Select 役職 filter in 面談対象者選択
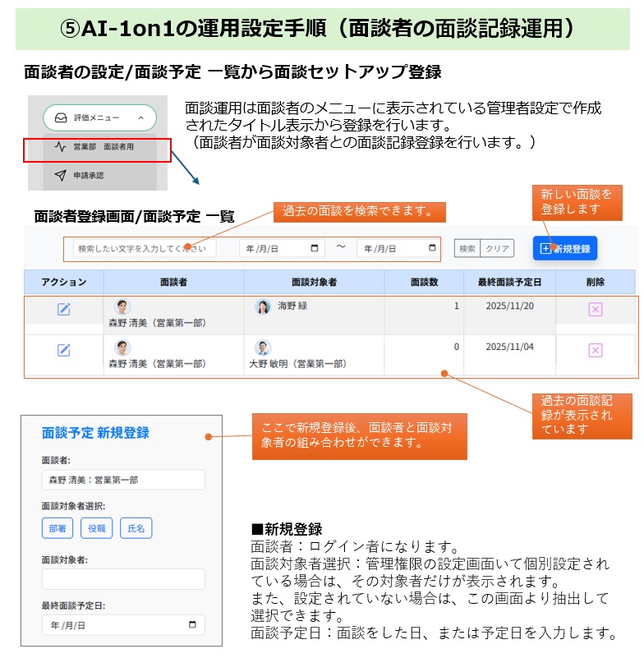This screenshot has height=658, width=644. [97, 528]
